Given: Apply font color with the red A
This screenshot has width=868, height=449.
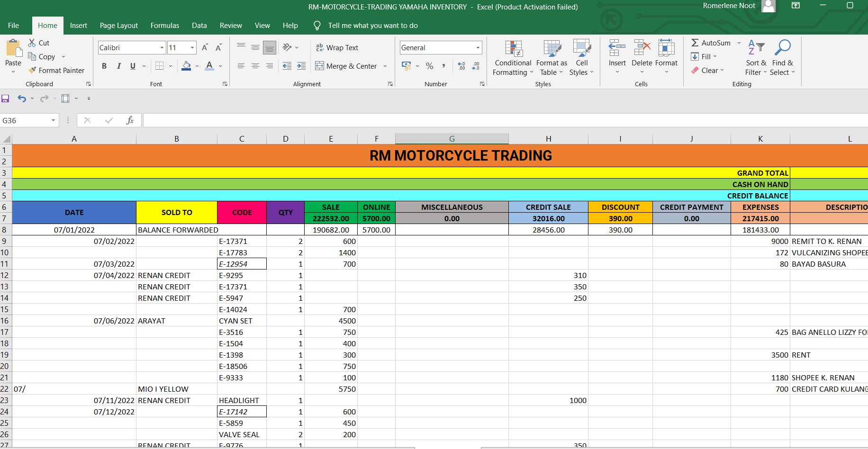Looking at the screenshot, I should coord(209,66).
